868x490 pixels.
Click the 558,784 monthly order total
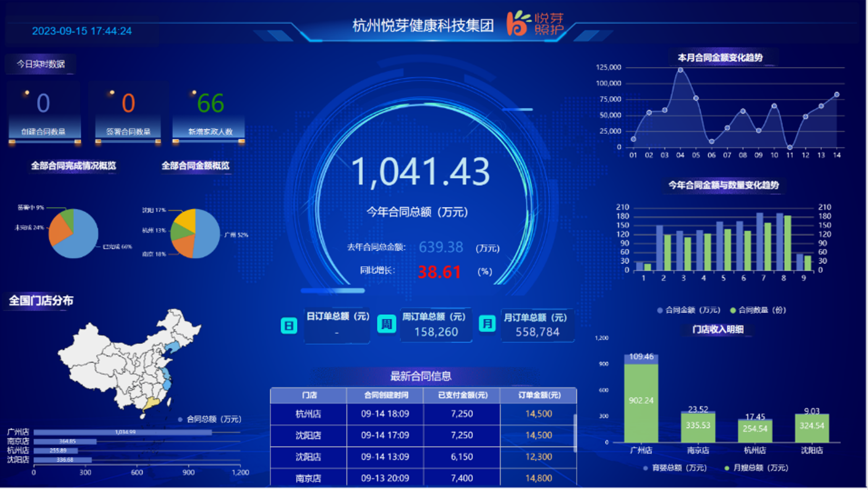tap(537, 332)
